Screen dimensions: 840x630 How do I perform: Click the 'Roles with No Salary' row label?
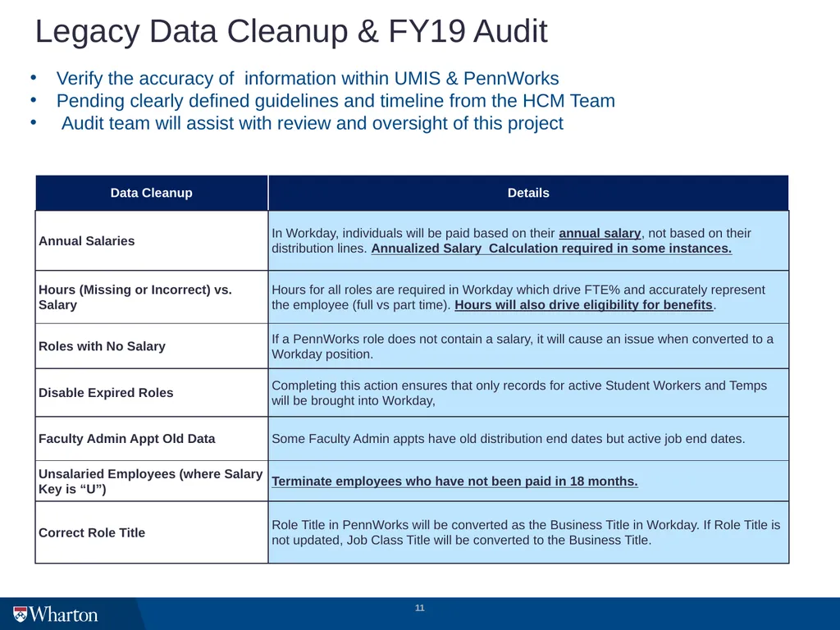pyautogui.click(x=102, y=347)
